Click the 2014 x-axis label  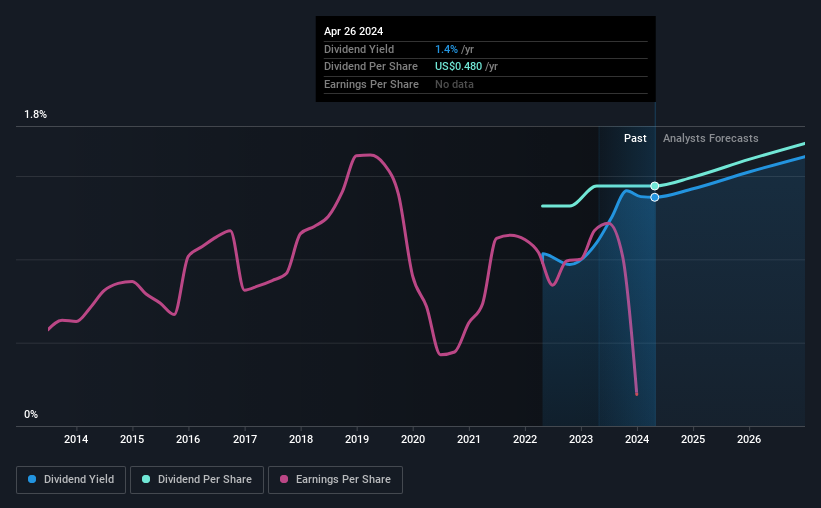(x=76, y=439)
